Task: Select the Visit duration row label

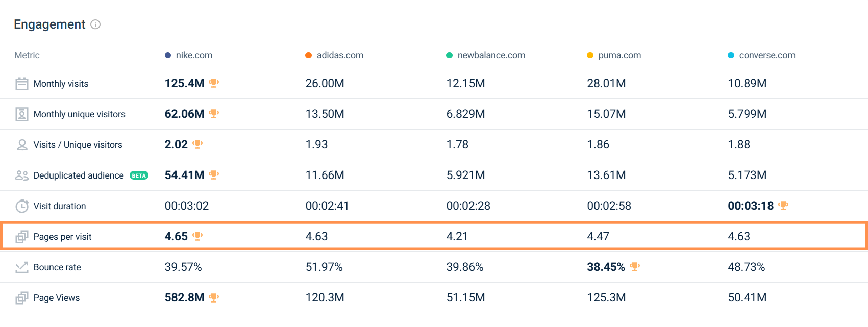Action: [60, 206]
